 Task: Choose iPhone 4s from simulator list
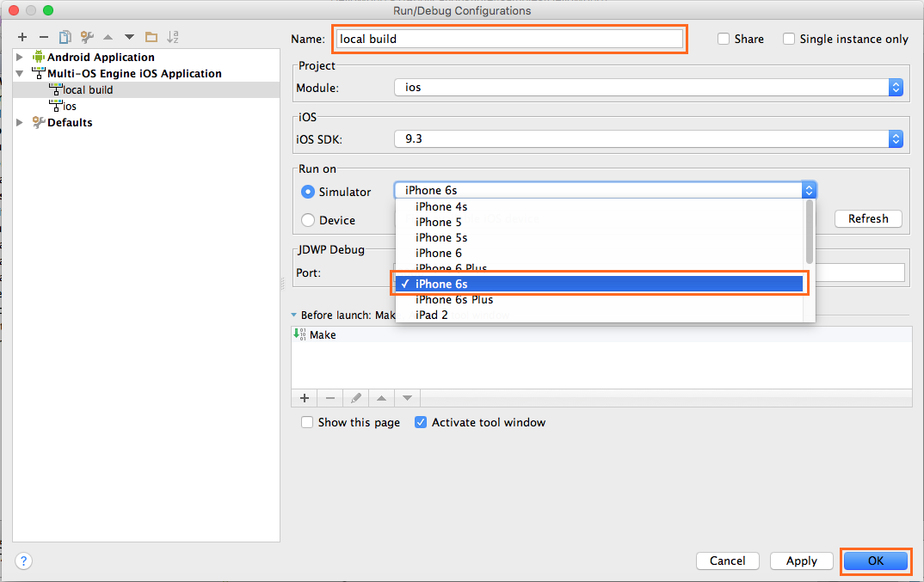(600, 207)
